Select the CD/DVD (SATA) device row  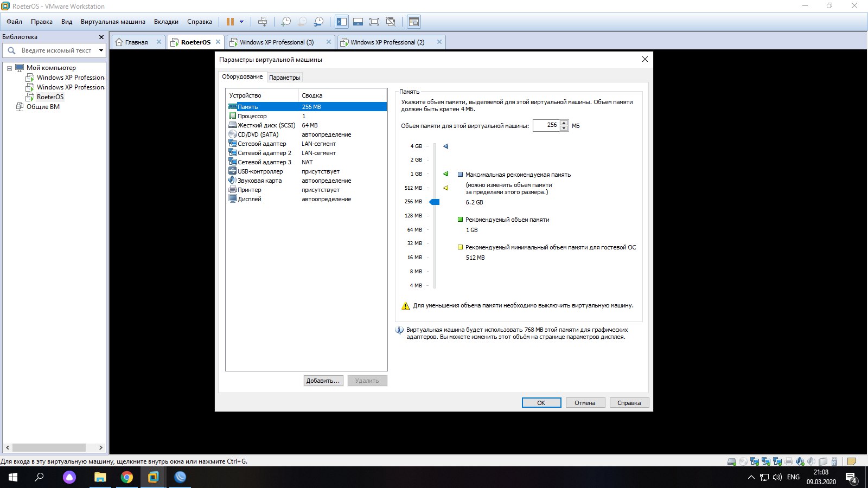(x=307, y=134)
